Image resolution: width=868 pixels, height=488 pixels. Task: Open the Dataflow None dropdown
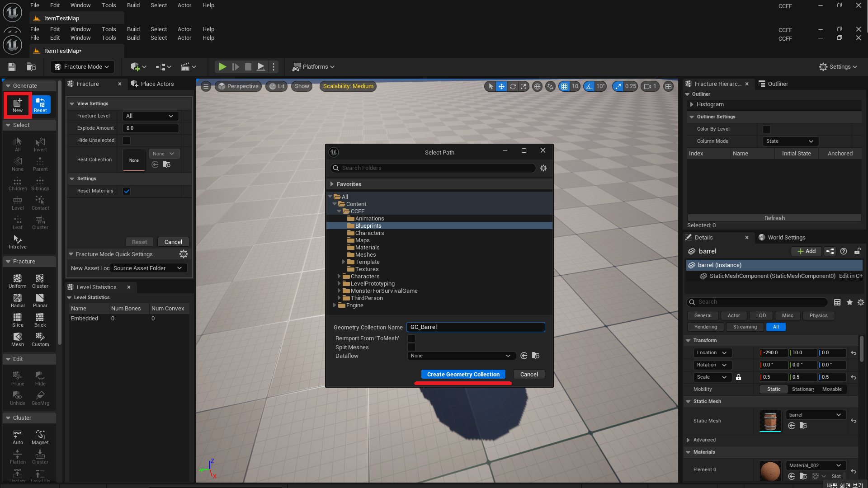pos(460,356)
